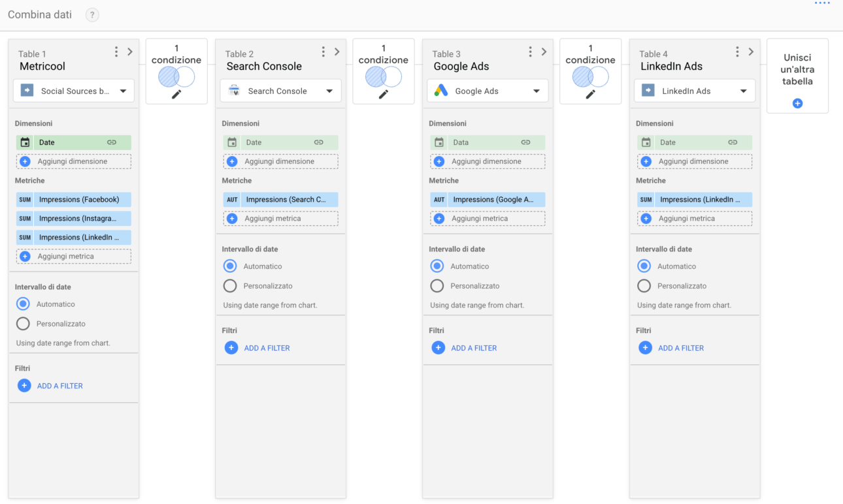Click ADD A FILTER in Table 3 Google Ads
843x504 pixels.
coord(465,348)
